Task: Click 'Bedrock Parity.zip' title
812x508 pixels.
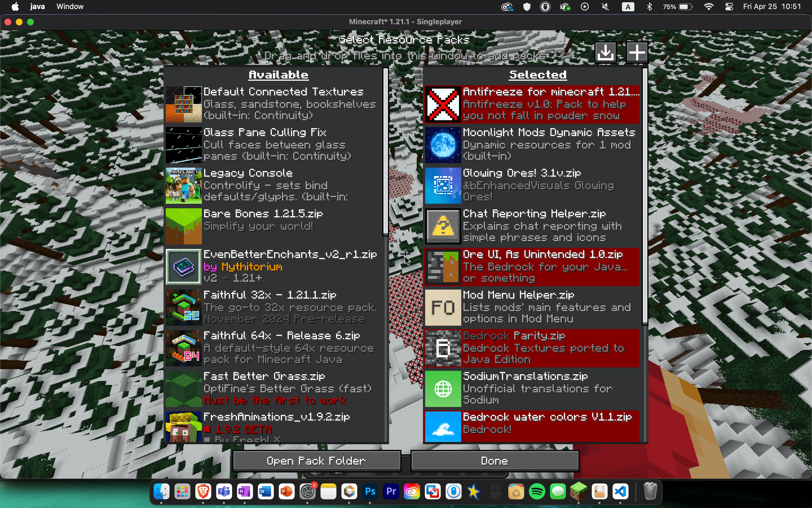Action: point(514,336)
